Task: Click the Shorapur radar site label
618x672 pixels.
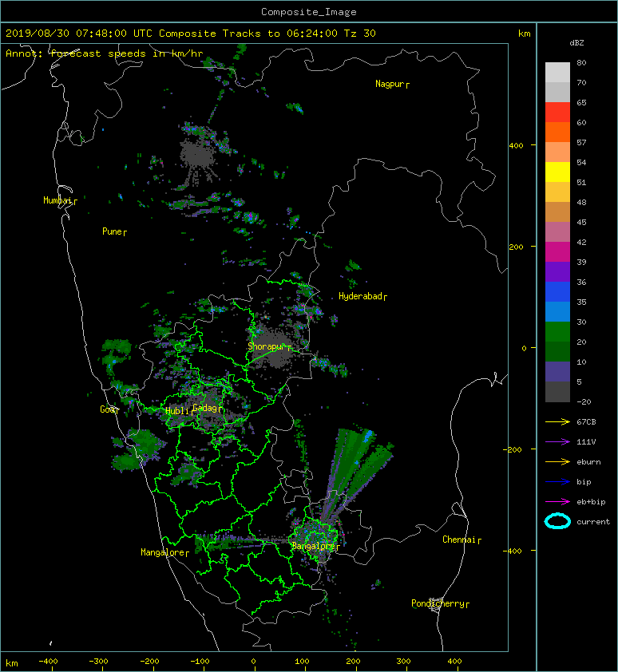Action: point(267,346)
